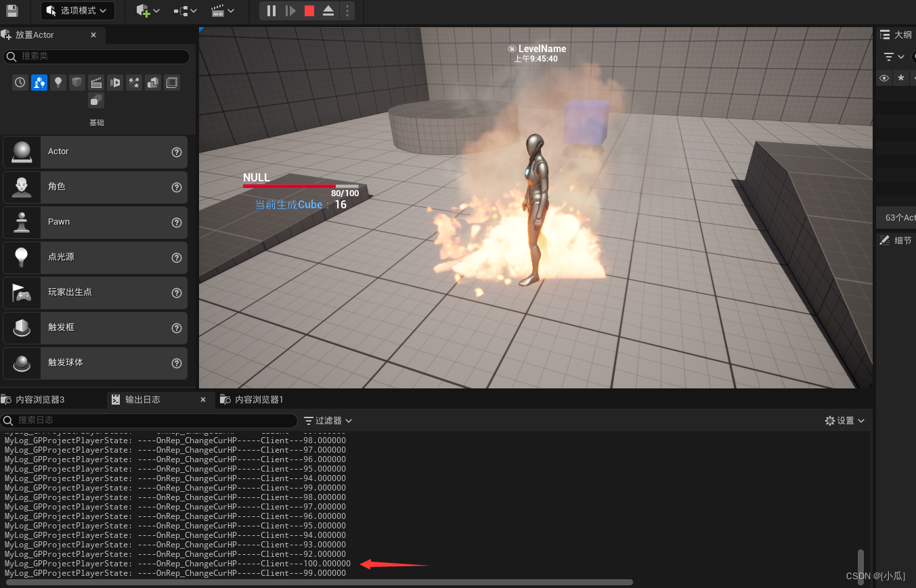The width and height of the screenshot is (916, 588).
Task: Open the cinematics clapperboard dropdown
Action: coord(222,11)
